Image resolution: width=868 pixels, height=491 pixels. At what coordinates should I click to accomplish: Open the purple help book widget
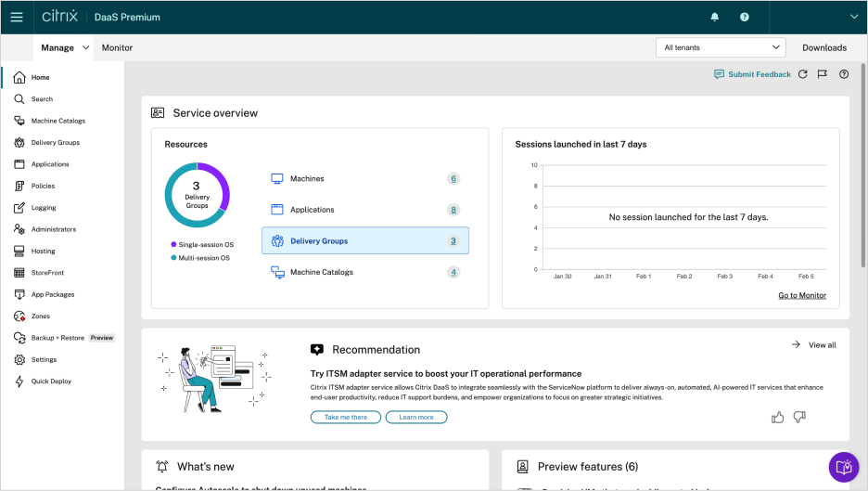click(x=843, y=467)
